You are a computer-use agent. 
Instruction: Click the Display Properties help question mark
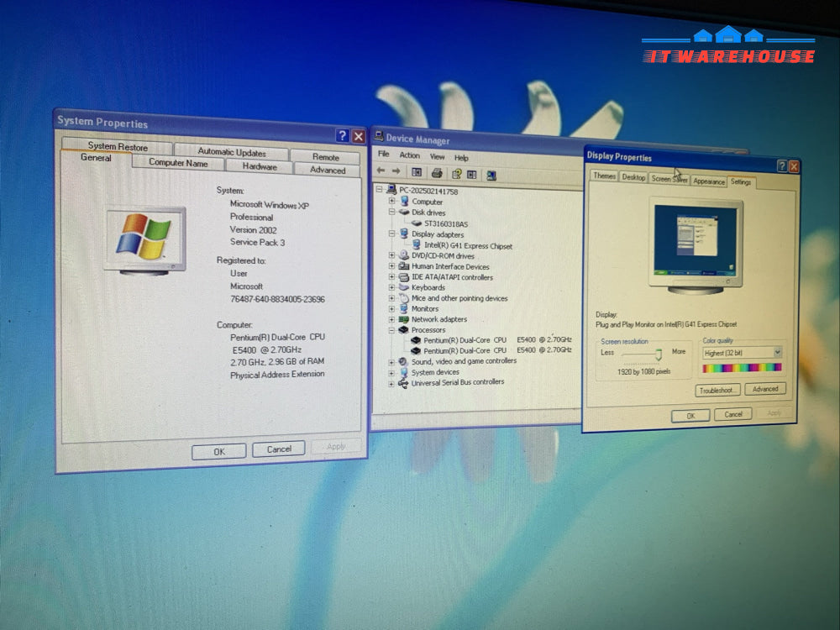tap(781, 166)
